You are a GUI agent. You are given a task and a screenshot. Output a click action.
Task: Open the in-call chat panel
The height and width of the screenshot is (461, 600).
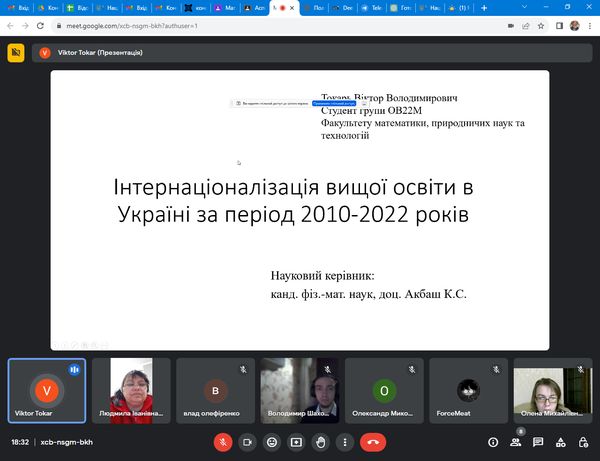point(538,441)
